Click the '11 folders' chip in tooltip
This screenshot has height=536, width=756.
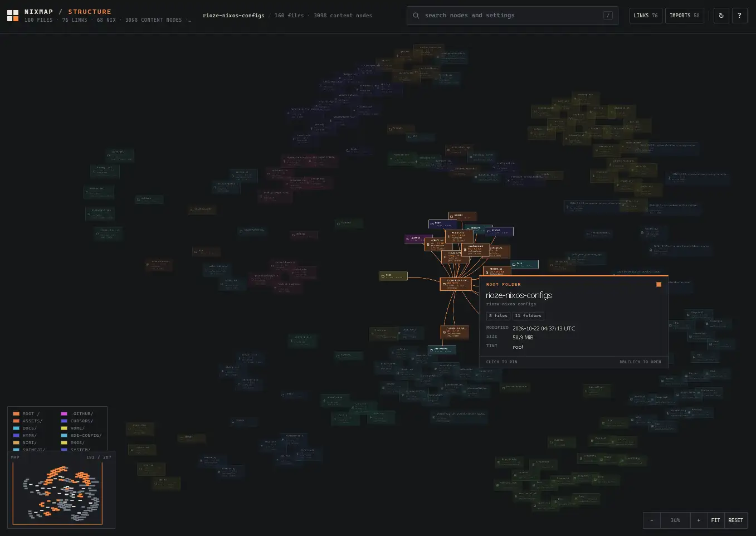[x=528, y=316]
